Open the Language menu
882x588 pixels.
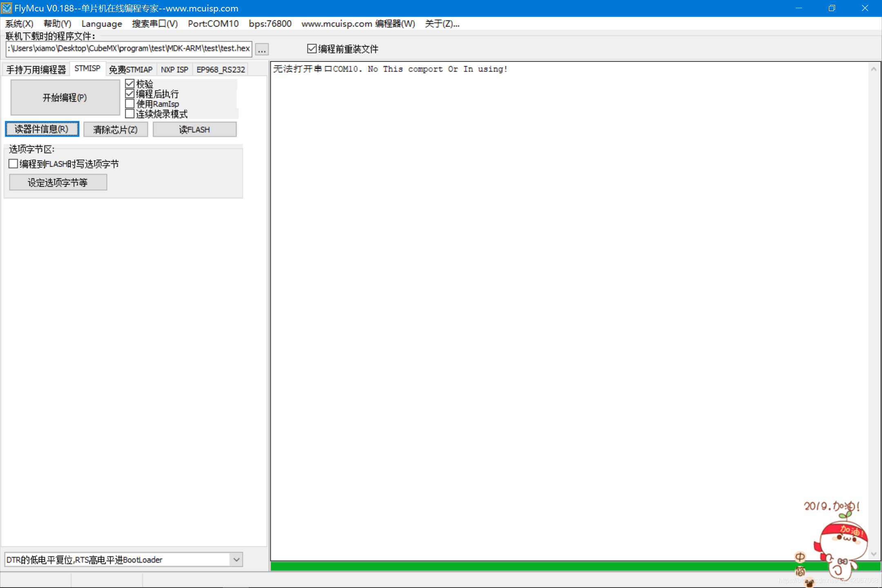pyautogui.click(x=102, y=24)
